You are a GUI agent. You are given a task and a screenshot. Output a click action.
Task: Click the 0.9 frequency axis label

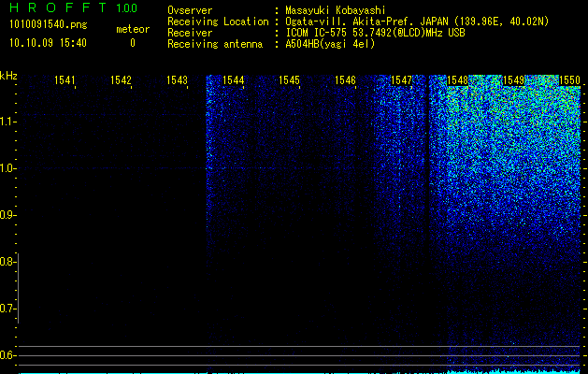click(7, 215)
